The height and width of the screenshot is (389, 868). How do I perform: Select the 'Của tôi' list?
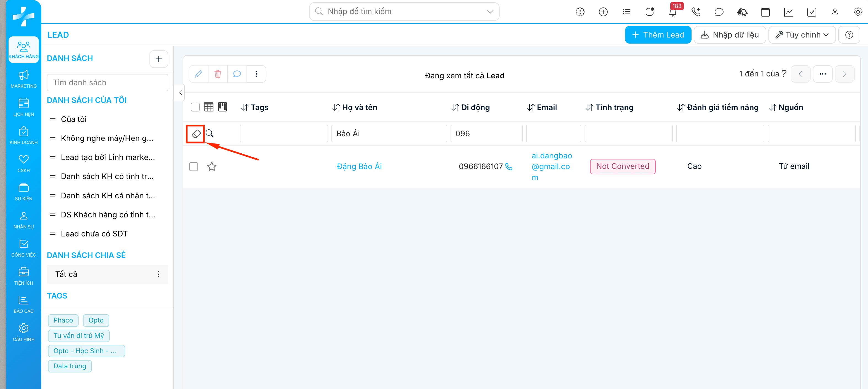[73, 119]
